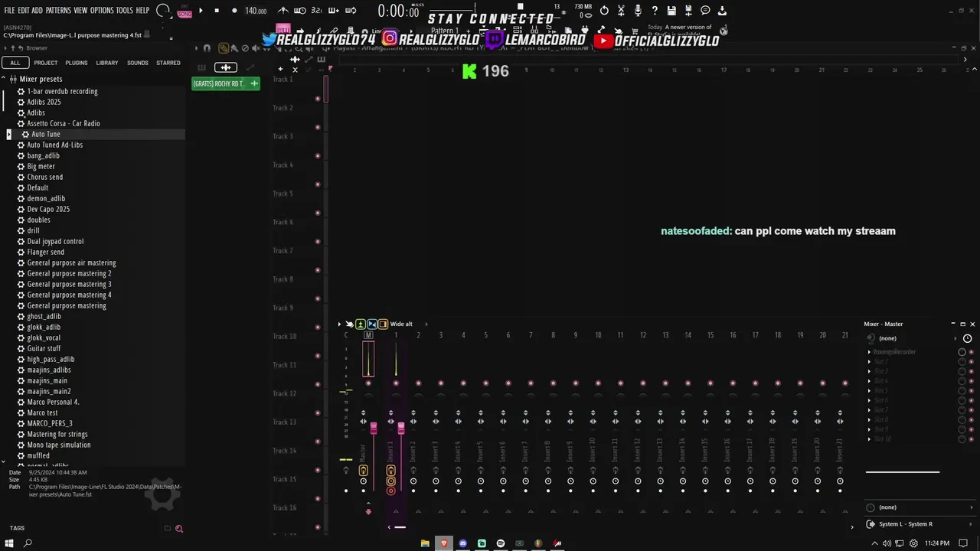Click the orange mixer view icon

point(383,324)
